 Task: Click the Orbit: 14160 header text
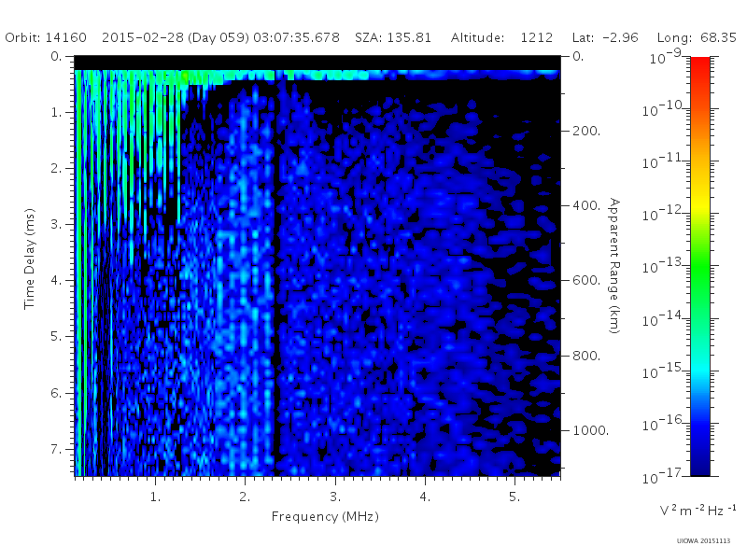coord(46,37)
